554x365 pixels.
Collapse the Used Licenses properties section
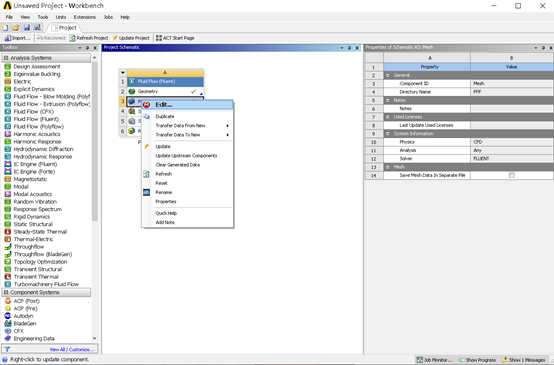coord(388,117)
